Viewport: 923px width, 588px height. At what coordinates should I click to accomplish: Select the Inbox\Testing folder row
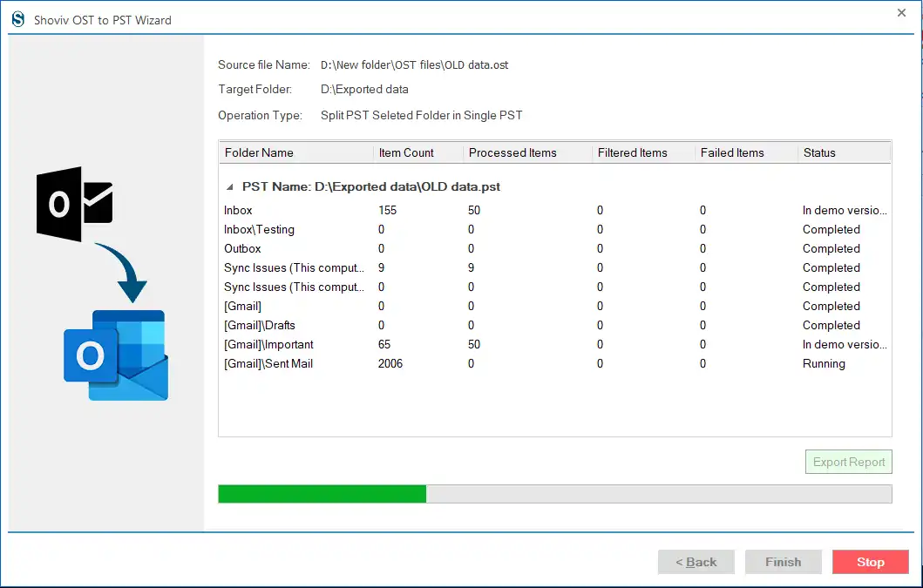coord(554,230)
